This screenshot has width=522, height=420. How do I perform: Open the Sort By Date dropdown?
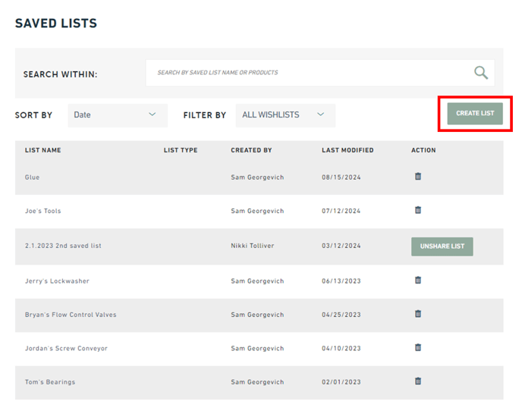tap(118, 115)
